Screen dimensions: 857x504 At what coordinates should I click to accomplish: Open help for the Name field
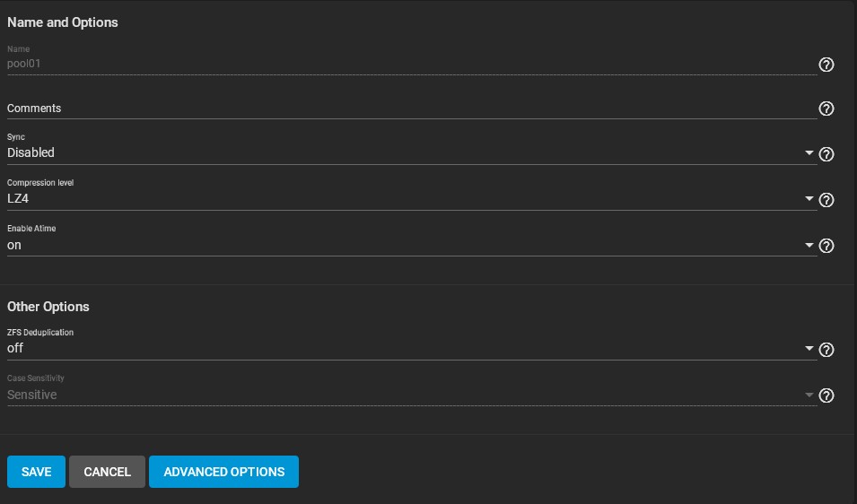[826, 65]
